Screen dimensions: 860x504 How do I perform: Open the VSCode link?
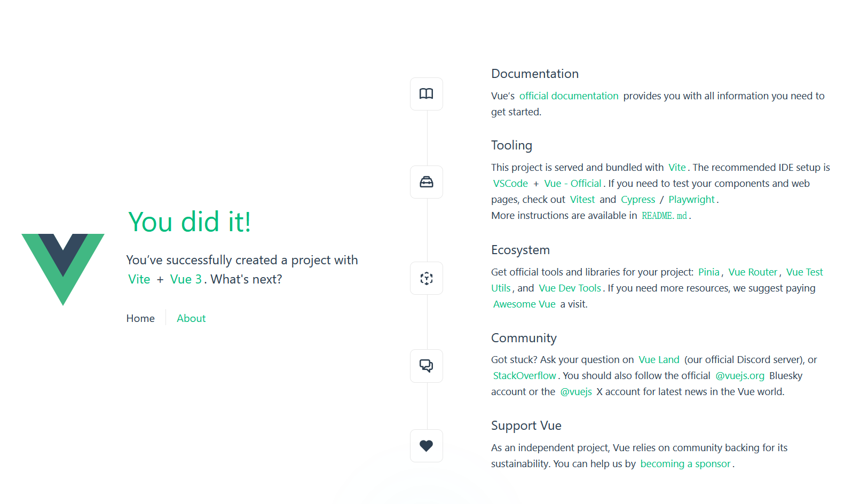pyautogui.click(x=510, y=184)
